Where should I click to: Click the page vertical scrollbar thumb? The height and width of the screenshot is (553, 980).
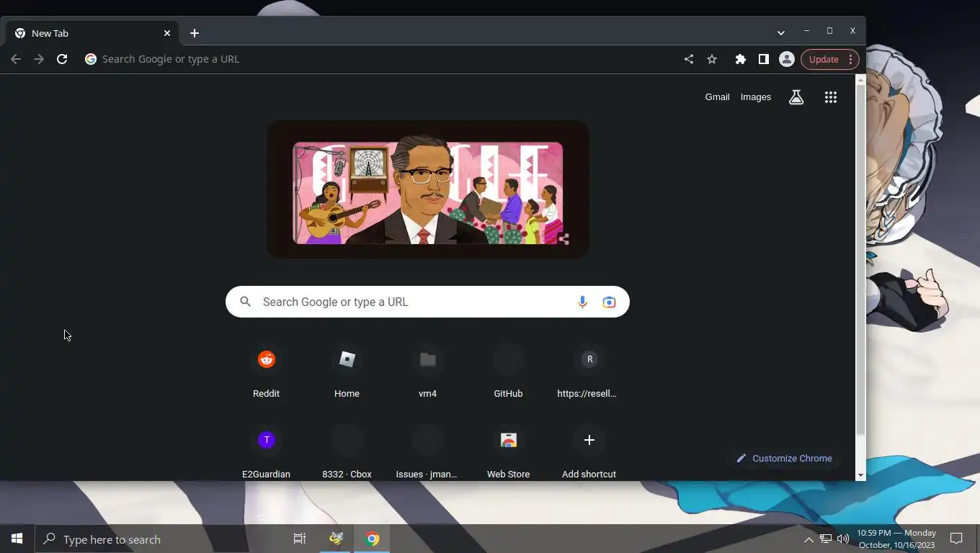click(x=860, y=260)
